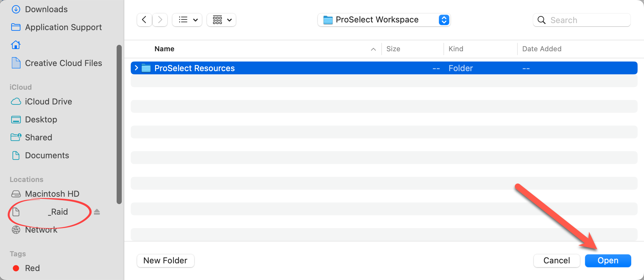644x280 pixels.
Task: Select iCloud Drive in sidebar
Action: coord(48,102)
